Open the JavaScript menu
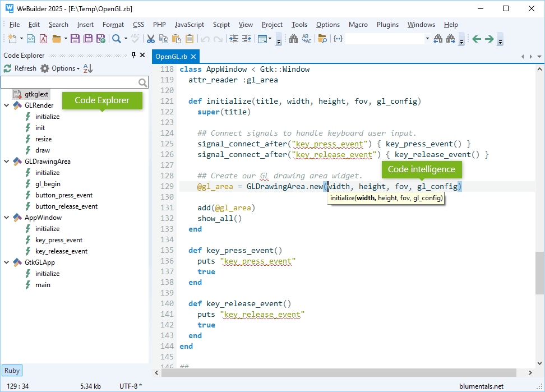Viewport: 545px width, 392px height. 189,25
